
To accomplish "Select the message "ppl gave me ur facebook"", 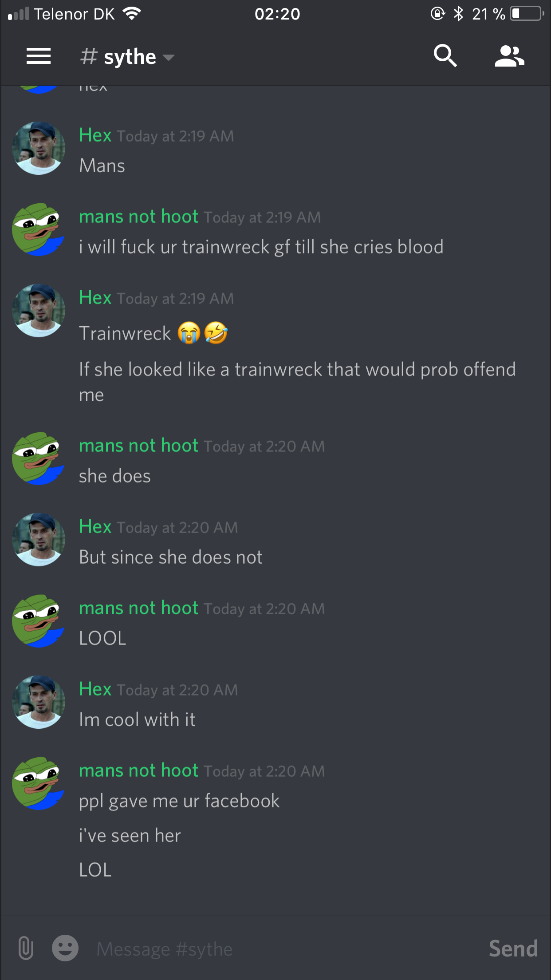I will coord(179,801).
